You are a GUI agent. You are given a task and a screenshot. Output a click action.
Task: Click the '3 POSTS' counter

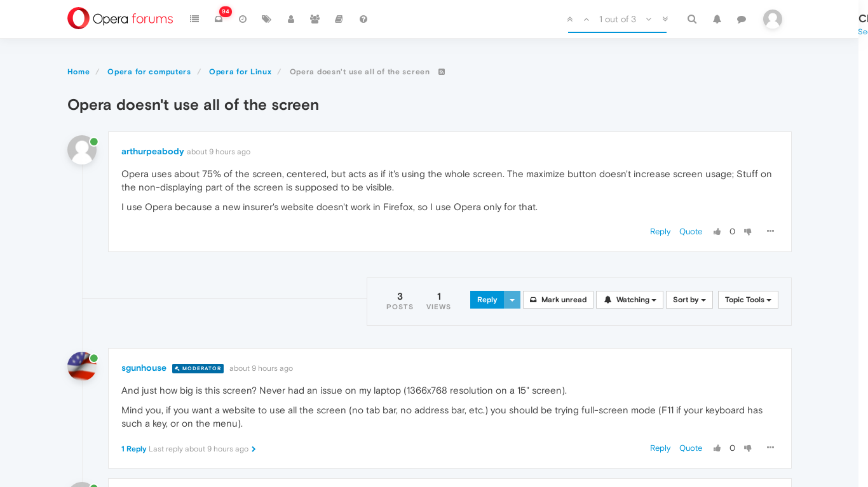click(x=400, y=301)
